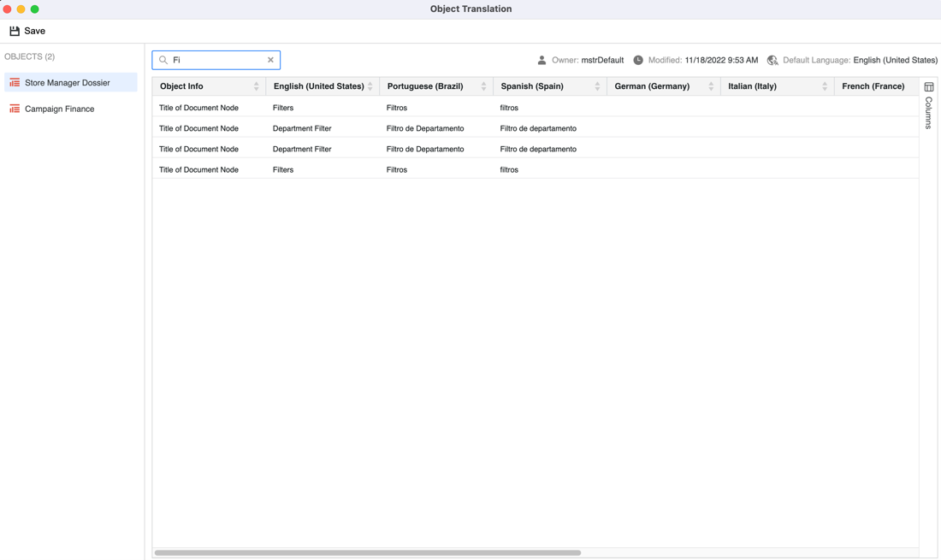Sort the English (United States) column
This screenshot has width=941, height=560.
[x=370, y=86]
